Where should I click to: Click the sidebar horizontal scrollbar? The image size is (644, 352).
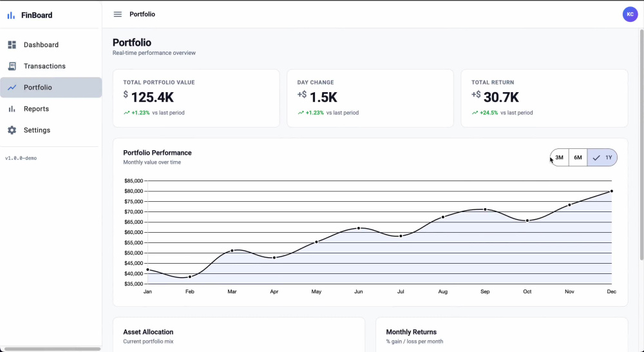coord(52,349)
